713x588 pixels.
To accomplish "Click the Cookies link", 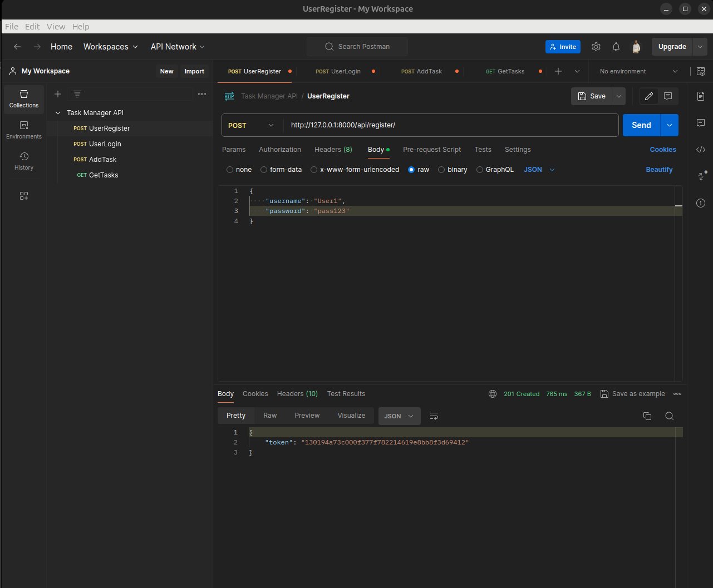I will click(663, 150).
